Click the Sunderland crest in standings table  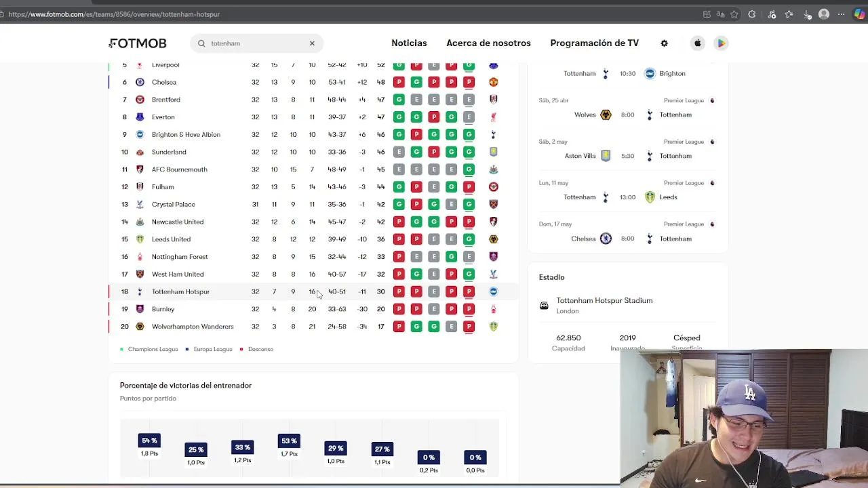[140, 152]
